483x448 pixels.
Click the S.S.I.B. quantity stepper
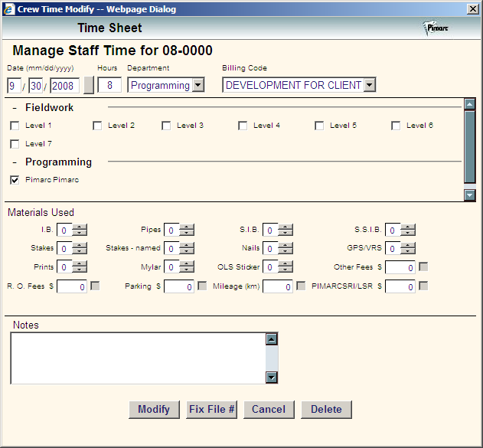click(408, 230)
